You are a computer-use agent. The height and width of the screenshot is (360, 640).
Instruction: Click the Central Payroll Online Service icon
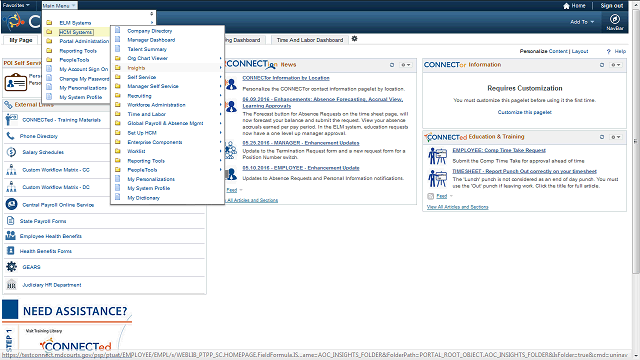(11, 204)
